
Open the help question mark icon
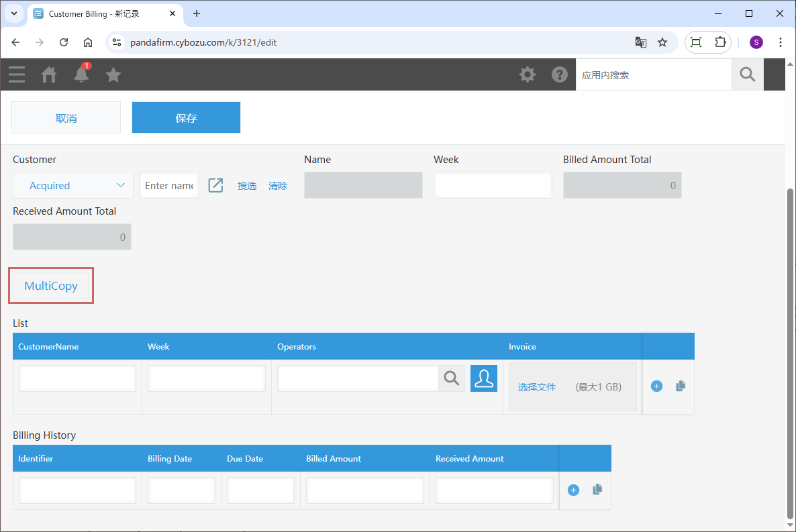pos(560,74)
